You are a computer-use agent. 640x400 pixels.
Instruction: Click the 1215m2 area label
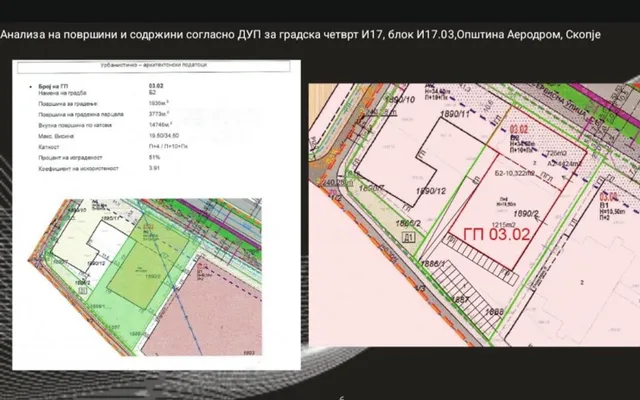[x=503, y=225]
